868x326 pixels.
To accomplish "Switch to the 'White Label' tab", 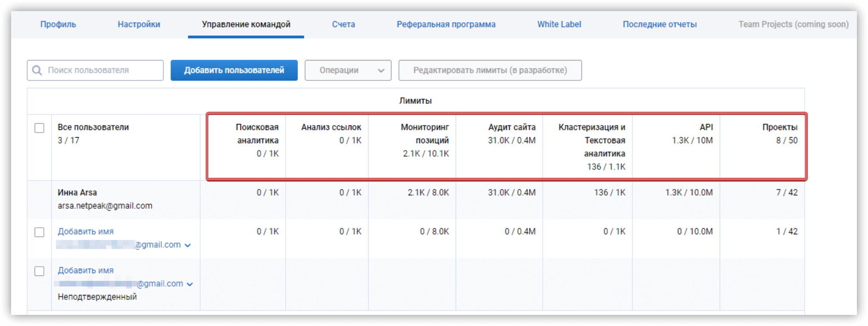I will tap(559, 24).
